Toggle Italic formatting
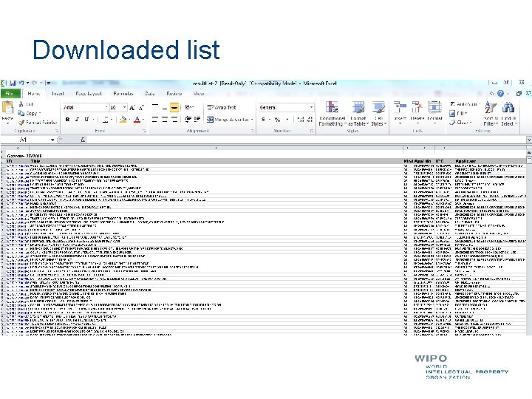This screenshot has width=532, height=399. coord(77,120)
